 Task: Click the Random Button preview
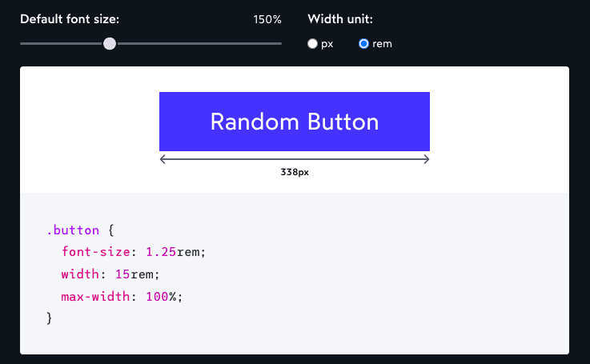[x=294, y=122]
